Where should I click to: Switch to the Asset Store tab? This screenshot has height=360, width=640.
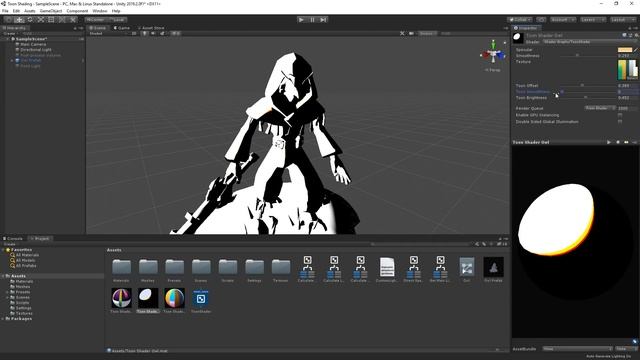(x=151, y=28)
